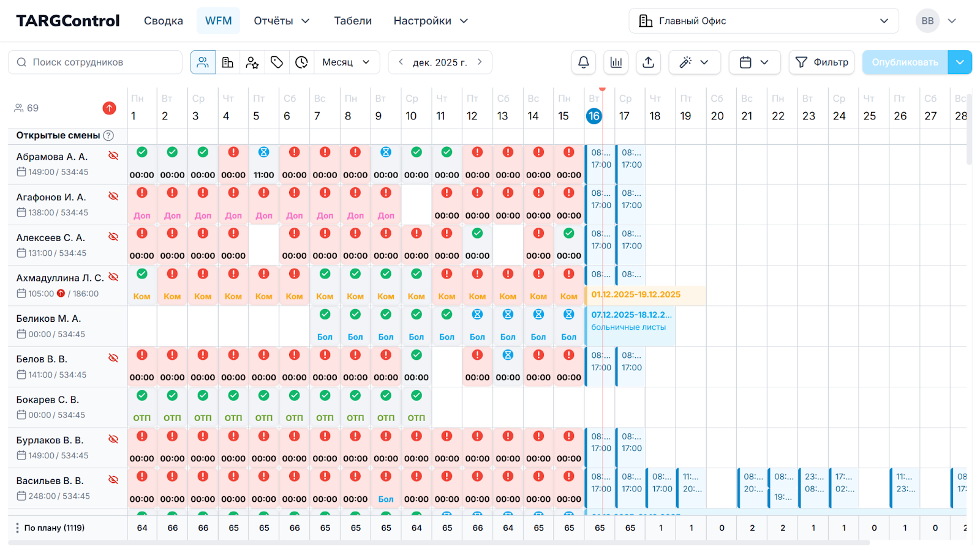980x552 pixels.
Task: Open the Месяц period dropdown
Action: 346,62
